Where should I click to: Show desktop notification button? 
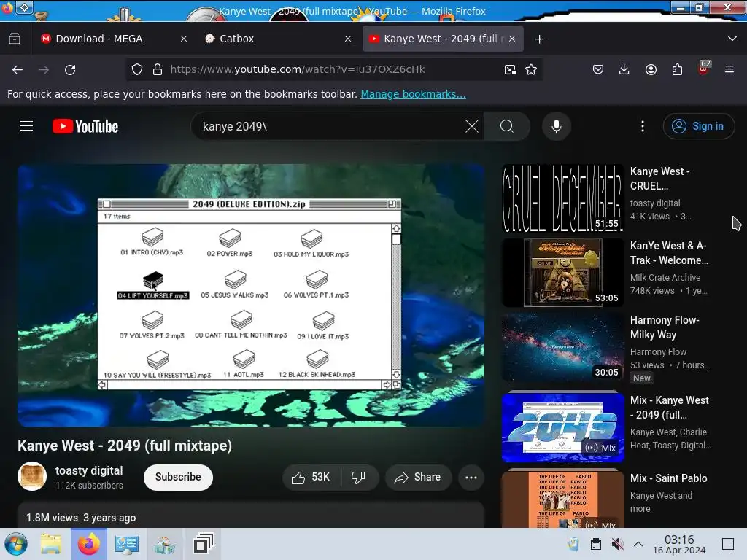(728, 544)
